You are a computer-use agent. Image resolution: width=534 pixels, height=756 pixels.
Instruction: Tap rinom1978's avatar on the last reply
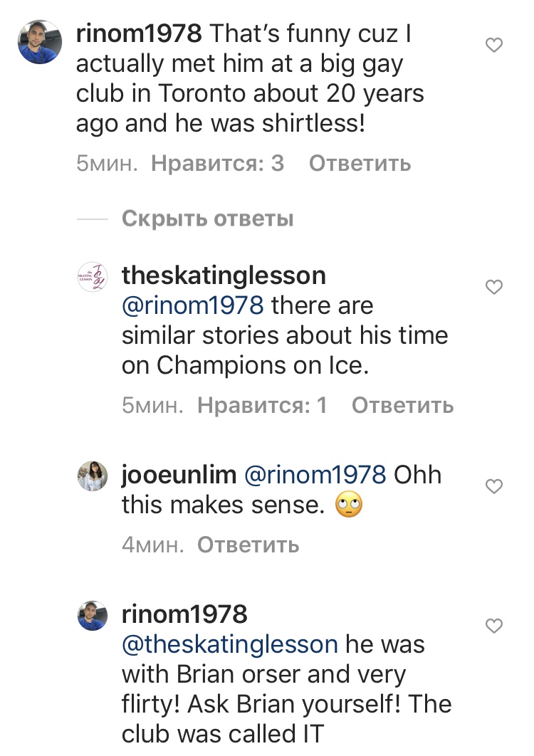(92, 616)
